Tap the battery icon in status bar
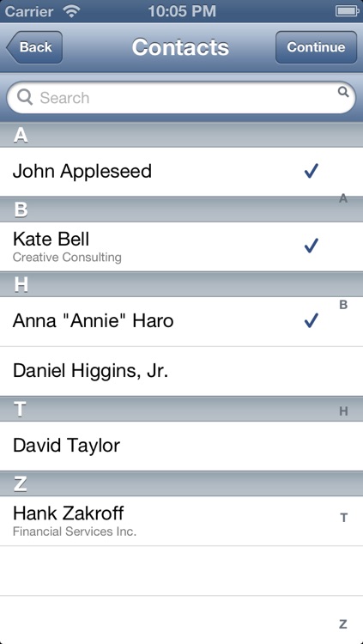Image resolution: width=363 pixels, height=644 pixels. click(x=348, y=11)
